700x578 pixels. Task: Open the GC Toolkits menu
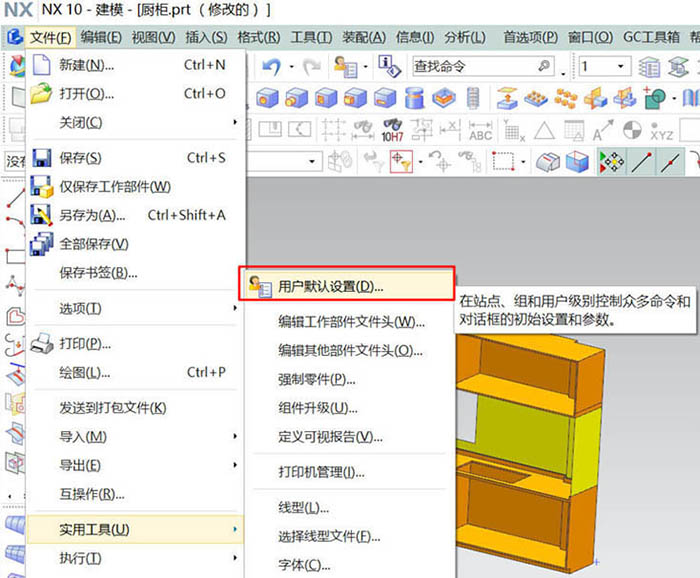[651, 37]
